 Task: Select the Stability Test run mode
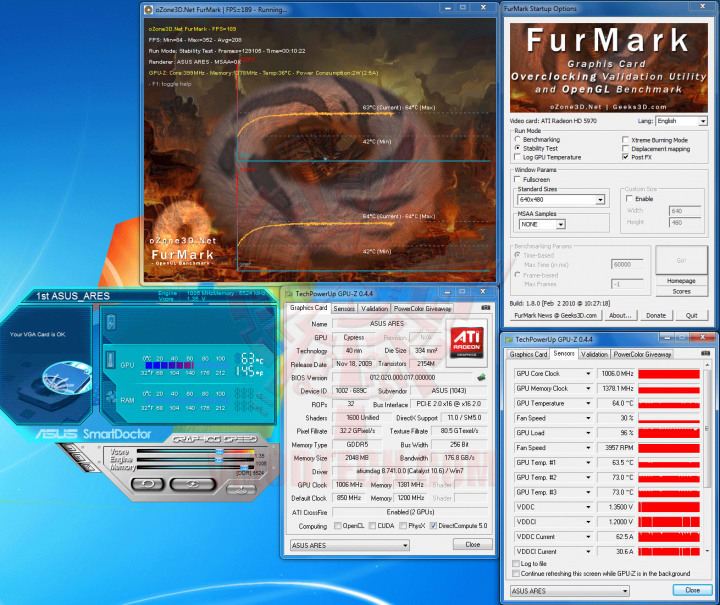point(518,148)
